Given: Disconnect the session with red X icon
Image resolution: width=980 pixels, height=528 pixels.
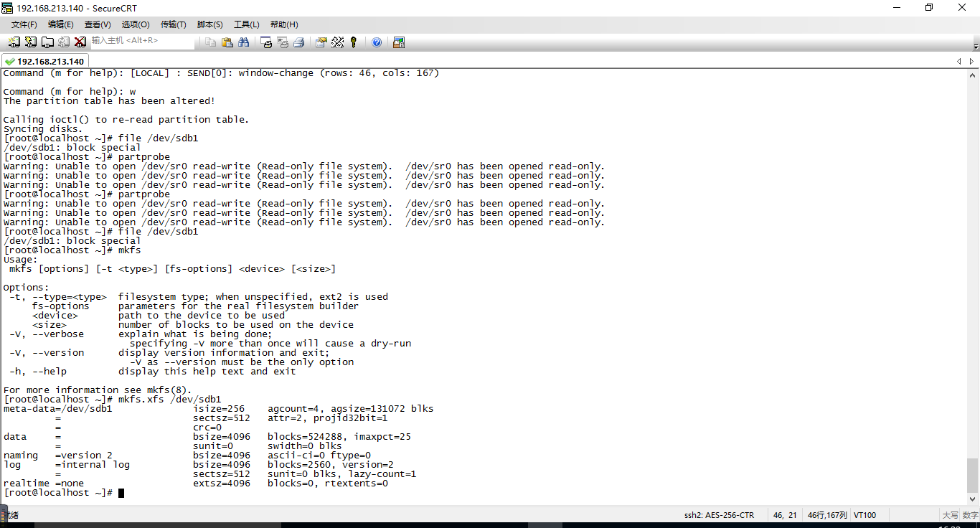Looking at the screenshot, I should [80, 42].
